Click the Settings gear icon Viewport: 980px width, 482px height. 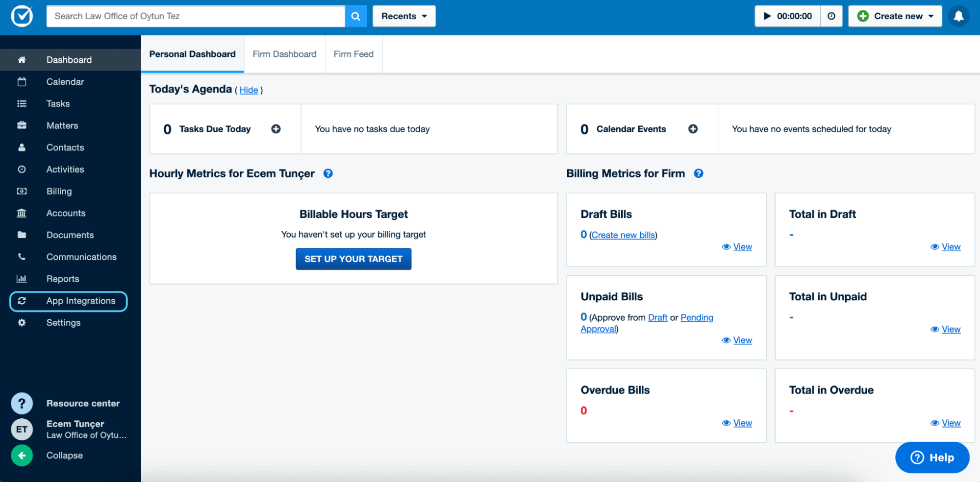coord(22,323)
